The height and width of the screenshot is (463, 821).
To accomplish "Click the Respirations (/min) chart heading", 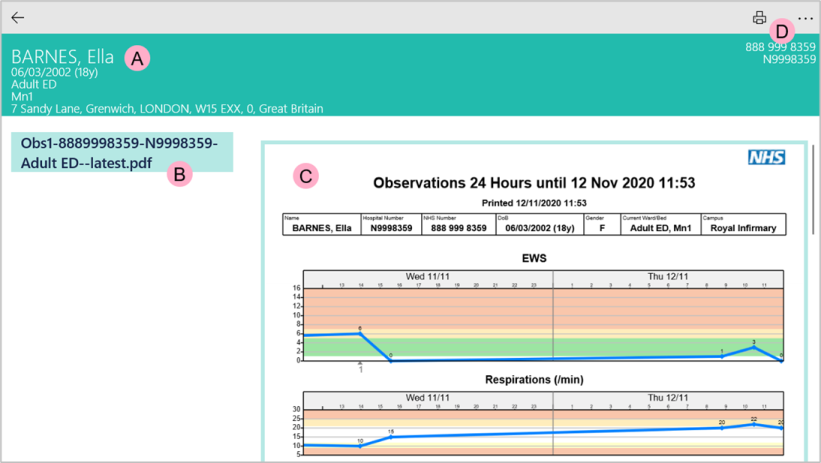I will 533,380.
